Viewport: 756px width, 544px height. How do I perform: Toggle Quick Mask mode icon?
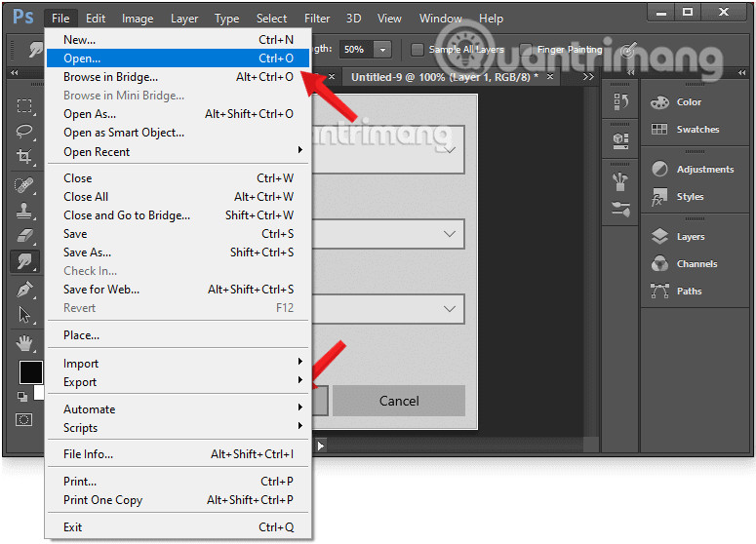point(24,419)
